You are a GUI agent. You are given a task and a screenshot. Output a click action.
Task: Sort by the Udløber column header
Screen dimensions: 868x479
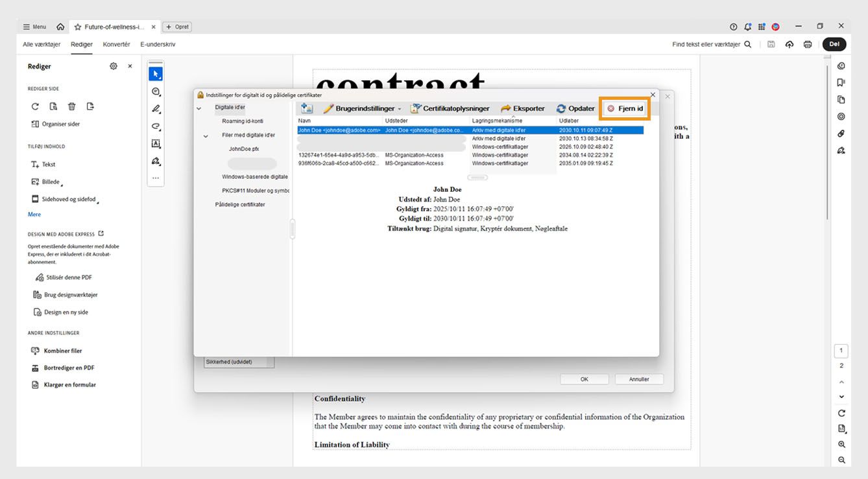click(569, 121)
